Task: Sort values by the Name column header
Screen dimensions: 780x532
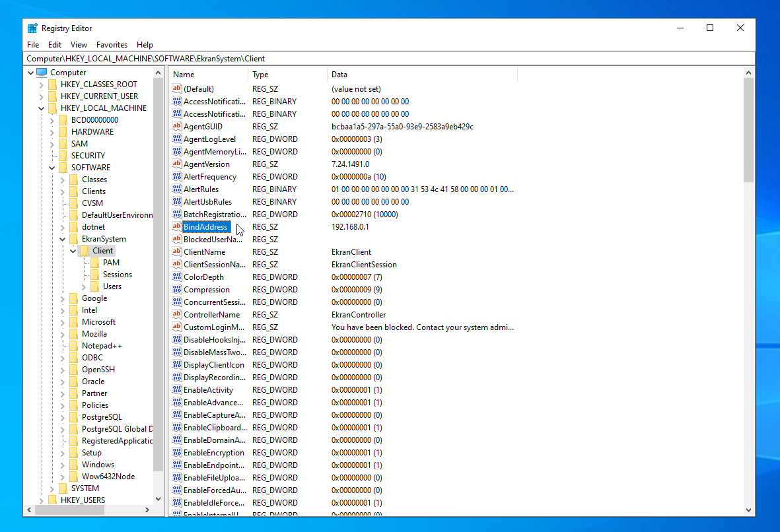Action: [208, 75]
